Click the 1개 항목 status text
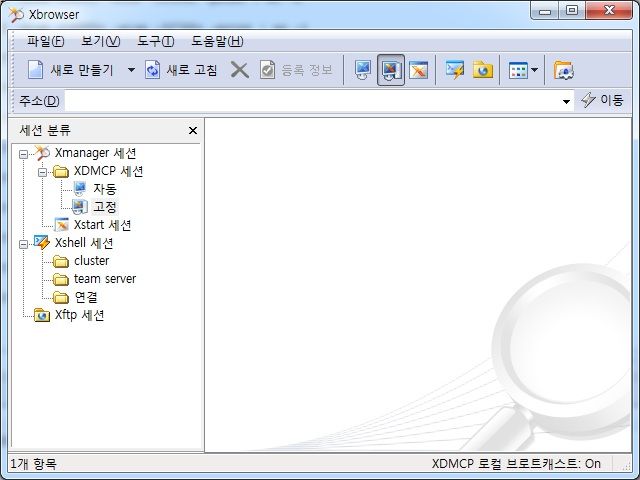The image size is (640, 480). pyautogui.click(x=33, y=464)
